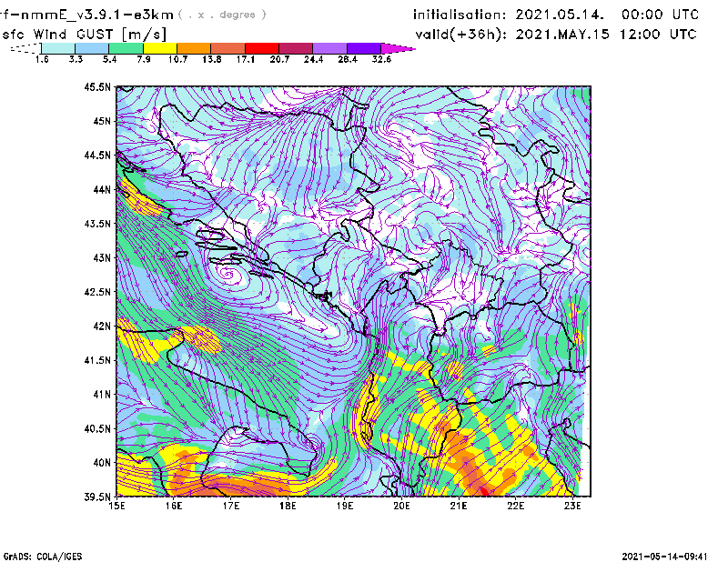
Task: Click the legend value 28.4
Action: 348,59
